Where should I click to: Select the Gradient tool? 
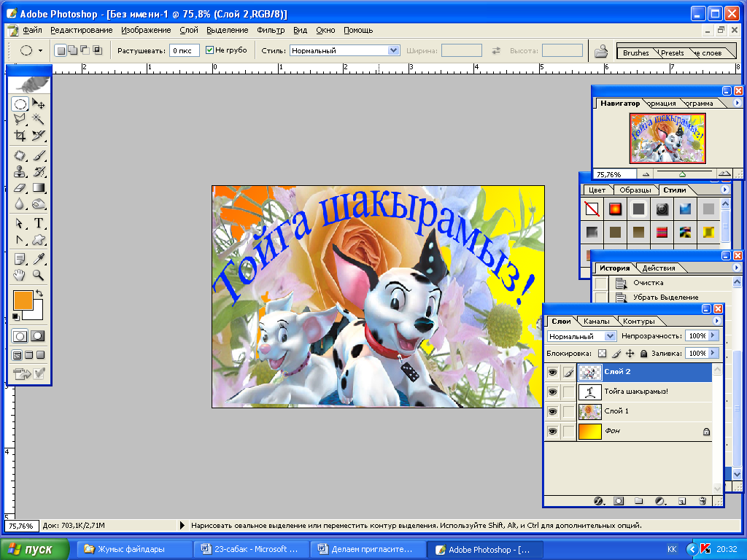click(39, 187)
